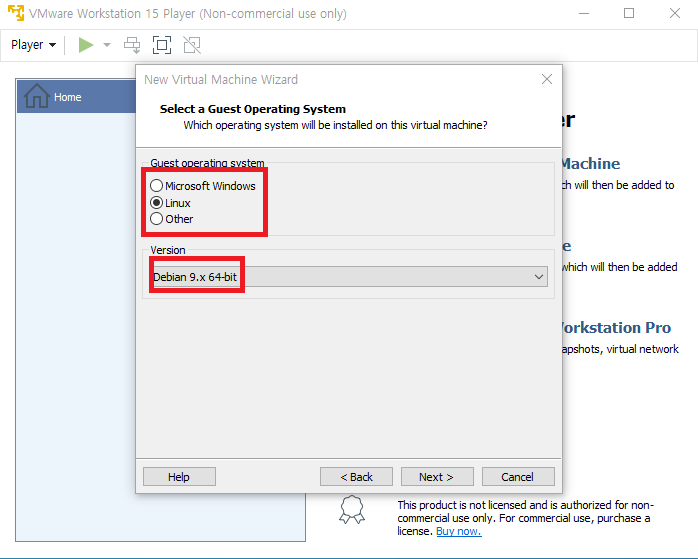Open the Home tab in library

pos(76,97)
